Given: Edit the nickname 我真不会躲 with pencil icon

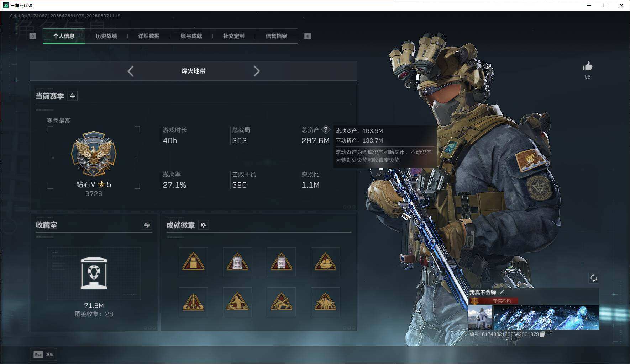Looking at the screenshot, I should 502,292.
